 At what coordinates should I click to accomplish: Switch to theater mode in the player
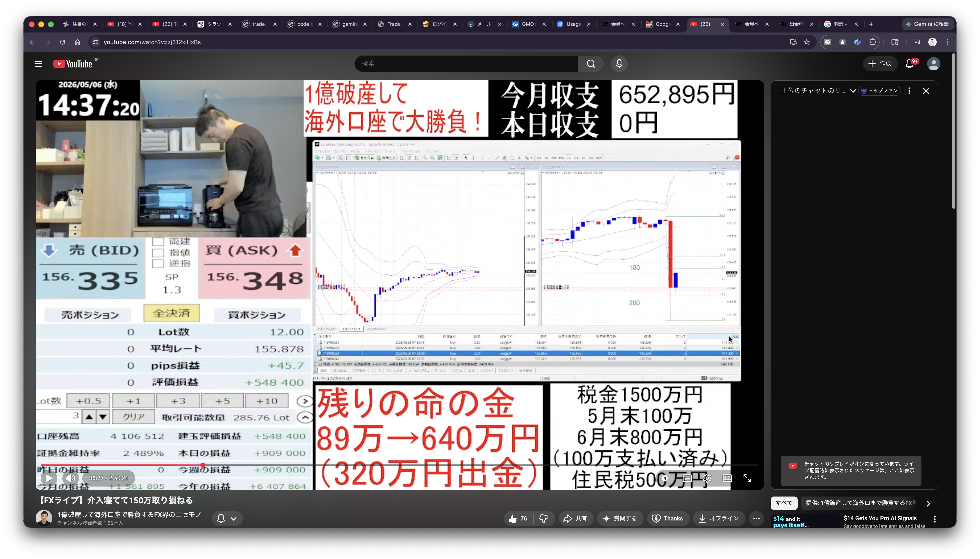coord(727,478)
